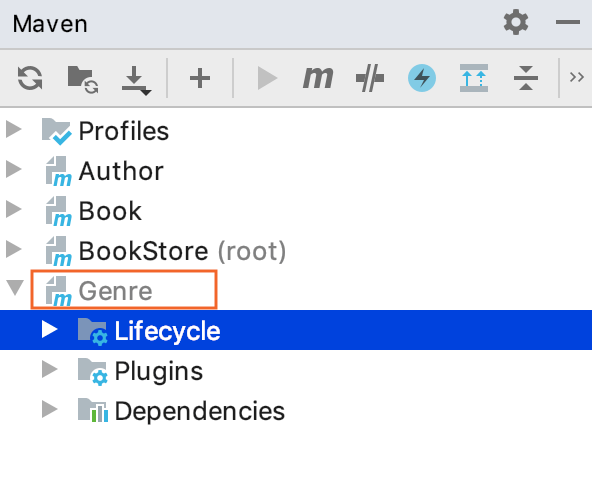Collapse all Maven tree nodes
The image size is (592, 500).
click(x=526, y=78)
